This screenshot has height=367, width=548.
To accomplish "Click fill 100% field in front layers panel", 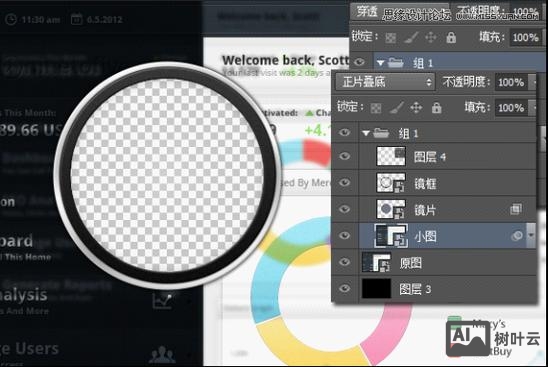I will (x=511, y=108).
